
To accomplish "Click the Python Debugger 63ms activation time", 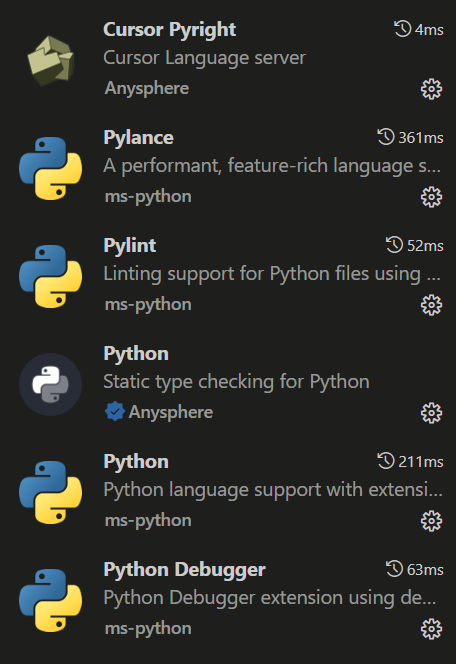I will [x=415, y=569].
